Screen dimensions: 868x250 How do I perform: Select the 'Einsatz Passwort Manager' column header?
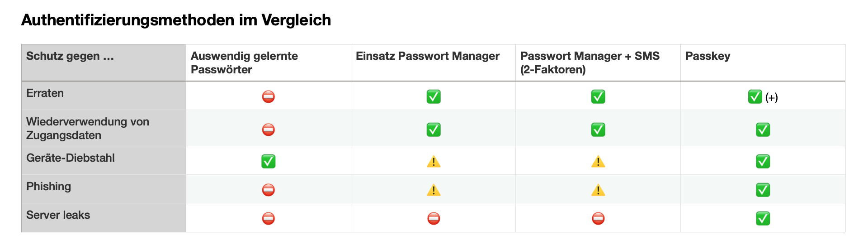433,62
